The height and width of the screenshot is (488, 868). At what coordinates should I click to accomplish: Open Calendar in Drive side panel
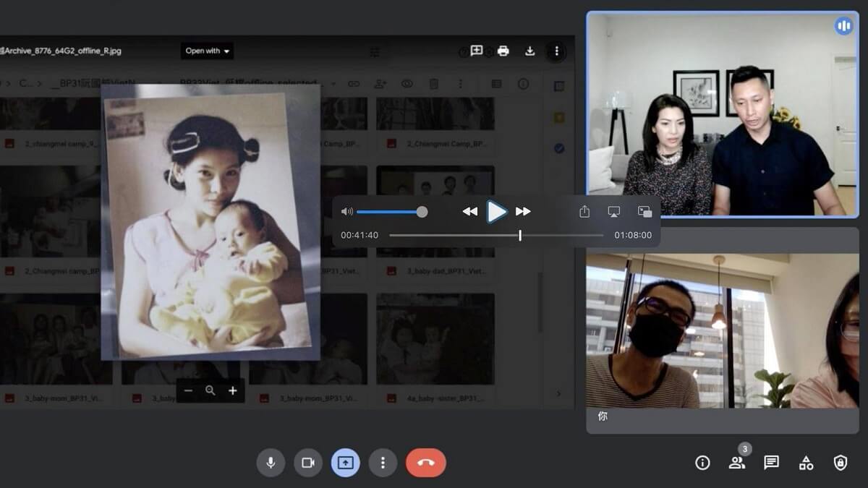pyautogui.click(x=559, y=86)
